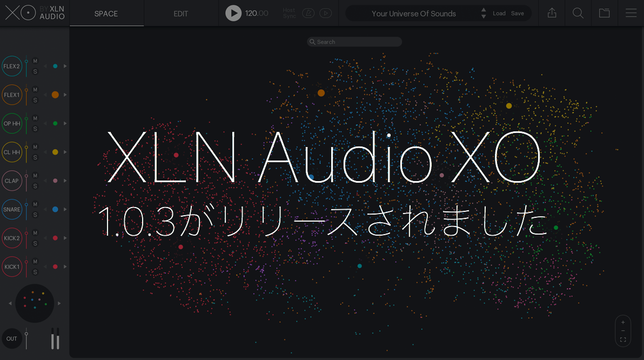Click the OUT volume slider
Viewport: 644px width, 360px height.
[x=26, y=339]
